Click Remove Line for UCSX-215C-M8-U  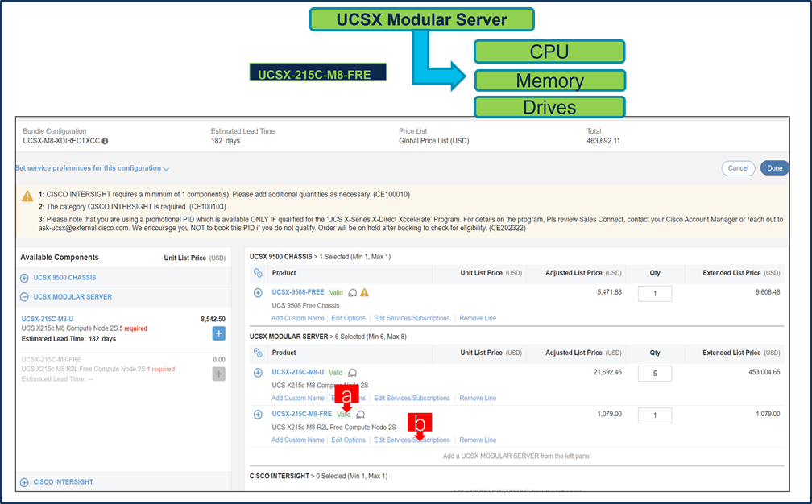click(x=478, y=398)
